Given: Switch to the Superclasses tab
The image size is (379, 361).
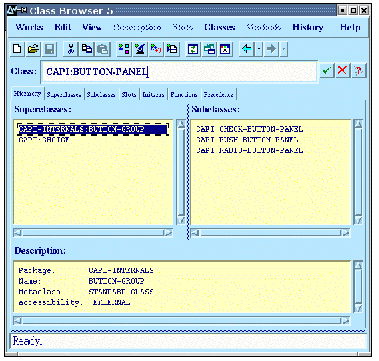Looking at the screenshot, I should (64, 95).
